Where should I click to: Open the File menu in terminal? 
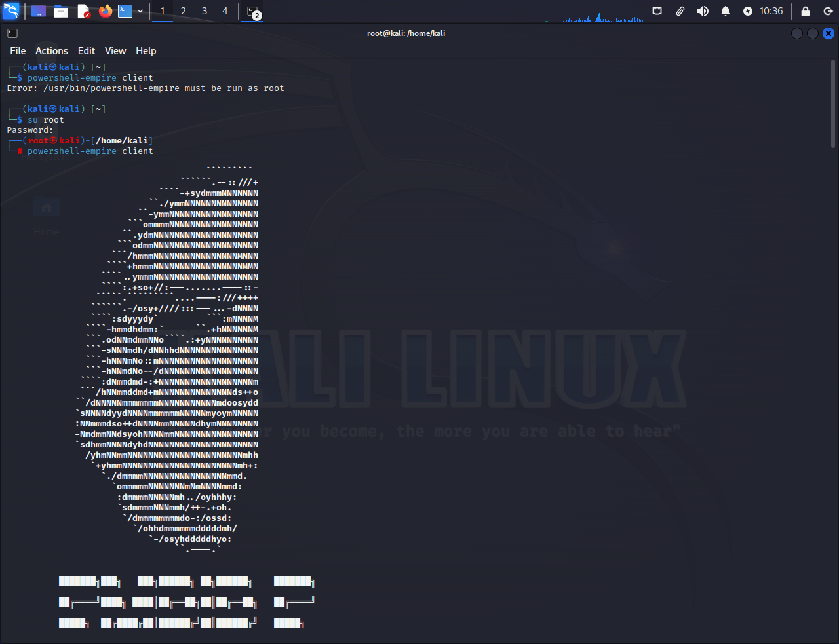pos(18,51)
